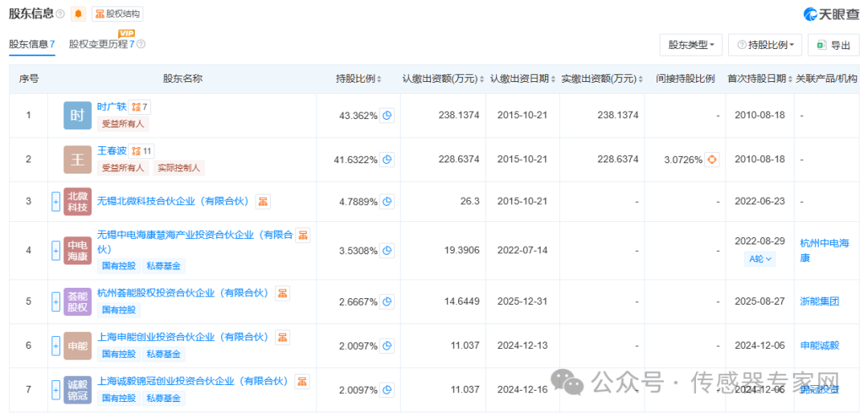868x418 pixels.
Task: Click the 实际控制人 tag on 王春波
Action: pos(178,168)
